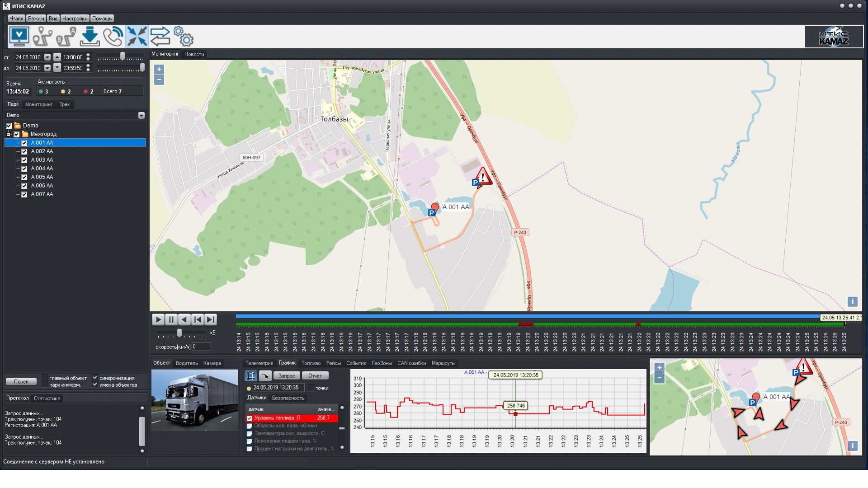Image resolution: width=868 pixels, height=488 pixels.
Task: Toggle the converging arrows center icon
Action: 137,36
